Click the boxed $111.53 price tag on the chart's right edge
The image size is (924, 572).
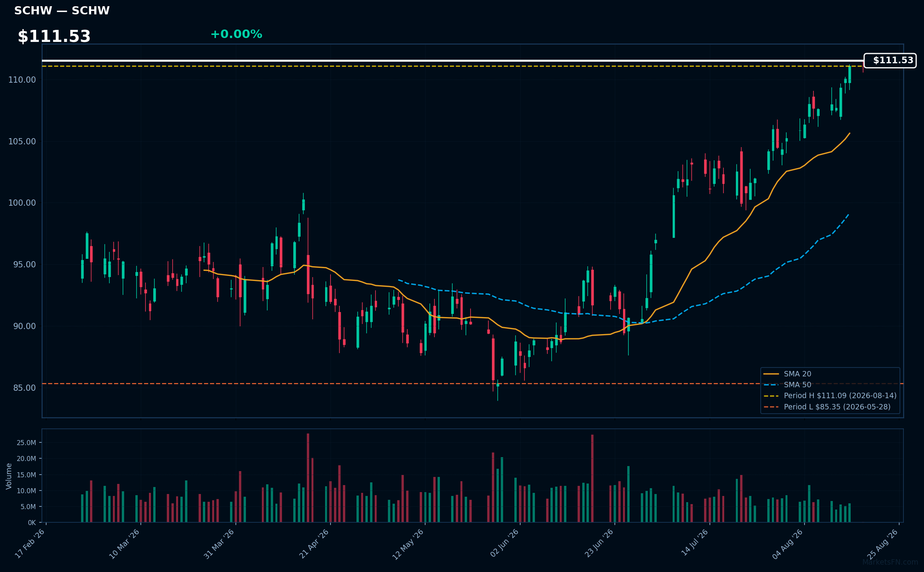coord(890,61)
